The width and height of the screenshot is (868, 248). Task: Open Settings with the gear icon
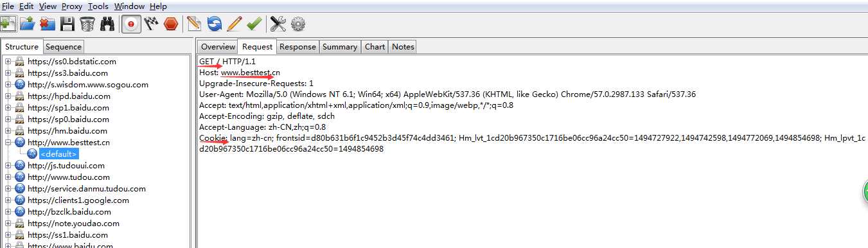(x=297, y=24)
